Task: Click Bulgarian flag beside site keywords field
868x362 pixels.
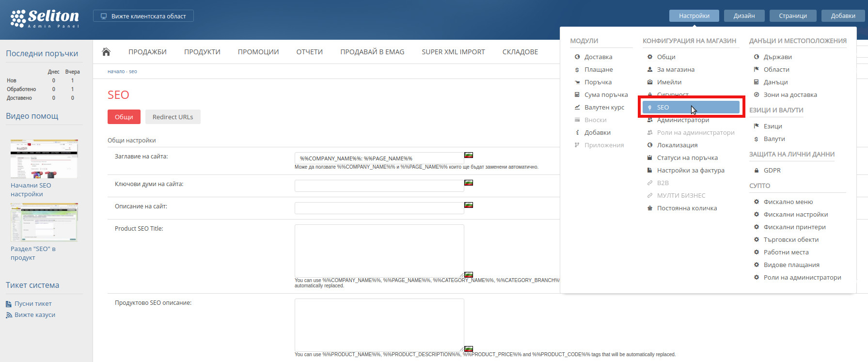Action: click(x=469, y=183)
